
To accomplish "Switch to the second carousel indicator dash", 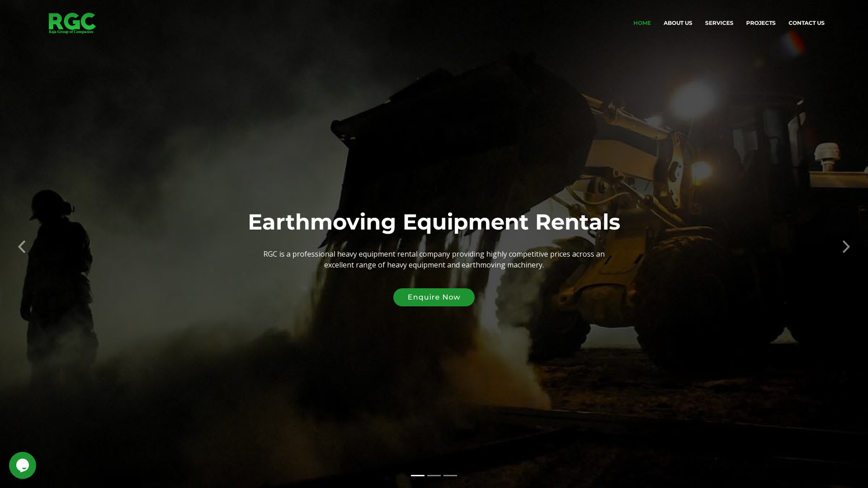I will [x=434, y=475].
